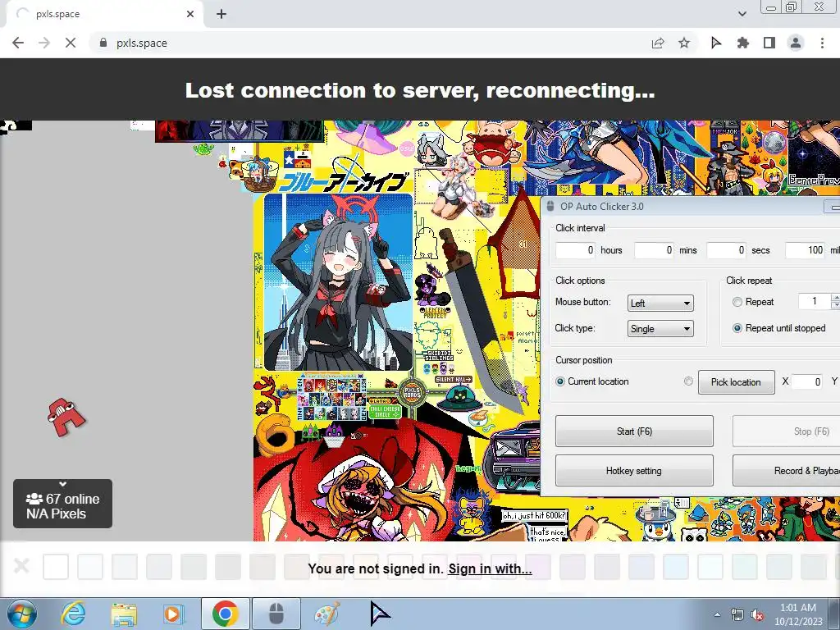Open the Windows Start menu orb
Viewport: 840px width, 630px height.
pyautogui.click(x=22, y=614)
